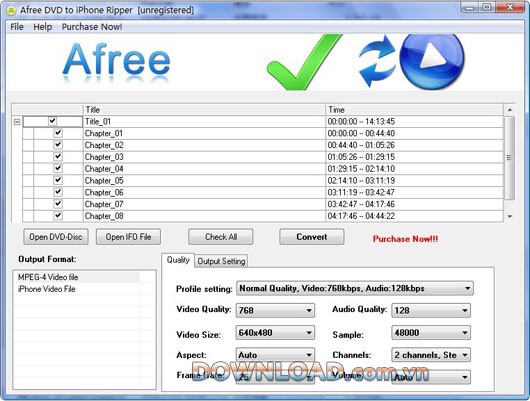The image size is (530, 401).
Task: Toggle the Chapter_03 checkbox
Action: click(58, 157)
